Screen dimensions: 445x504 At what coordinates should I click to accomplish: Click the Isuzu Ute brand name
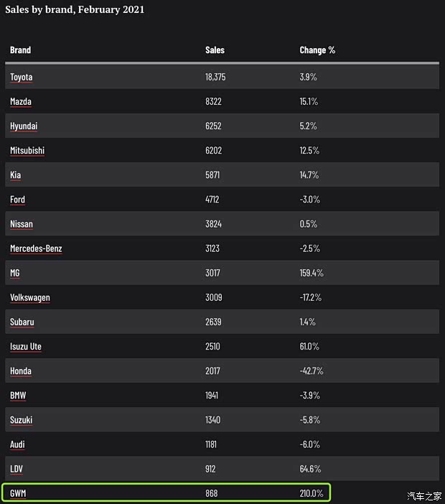pyautogui.click(x=26, y=347)
